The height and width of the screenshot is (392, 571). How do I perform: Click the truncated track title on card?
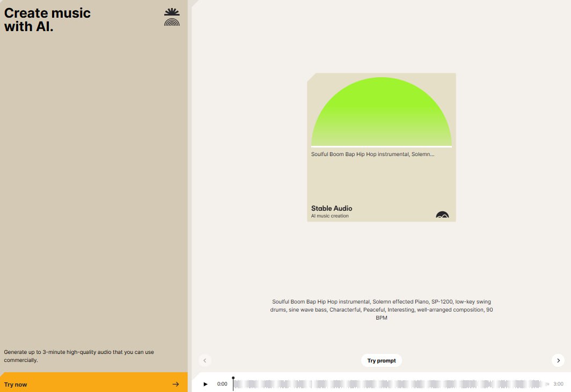[x=372, y=154]
